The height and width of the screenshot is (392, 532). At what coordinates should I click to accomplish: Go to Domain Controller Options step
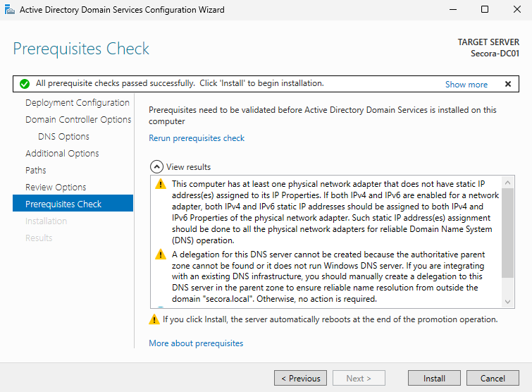tap(78, 120)
